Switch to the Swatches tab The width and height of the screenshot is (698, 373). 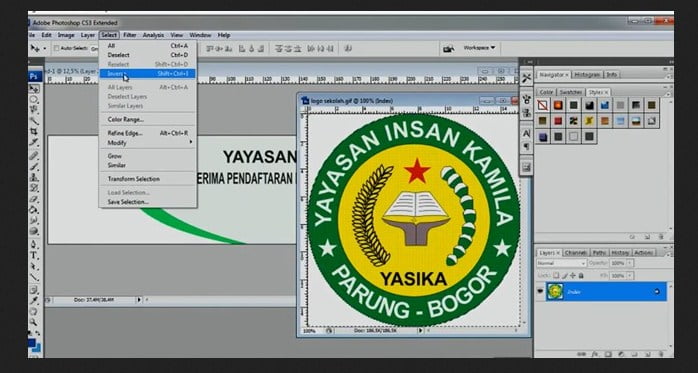click(x=571, y=92)
